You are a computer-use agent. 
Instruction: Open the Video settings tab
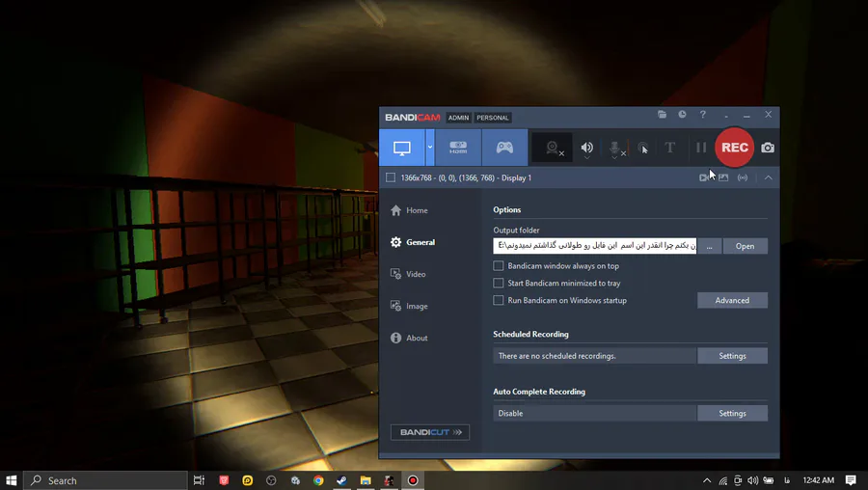coord(408,274)
